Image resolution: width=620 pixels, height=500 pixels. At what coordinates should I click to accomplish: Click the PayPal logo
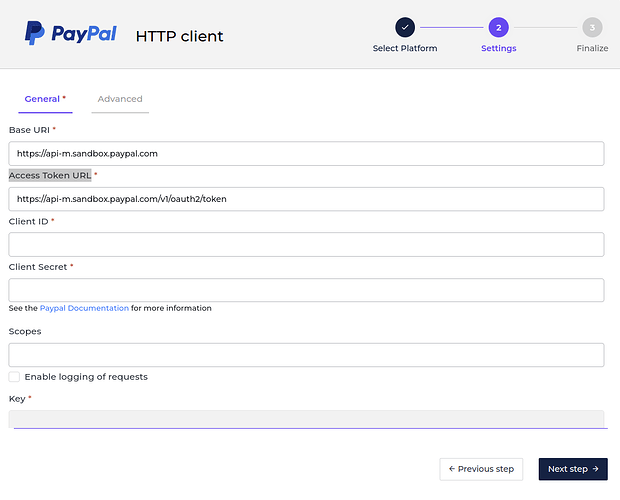click(71, 33)
